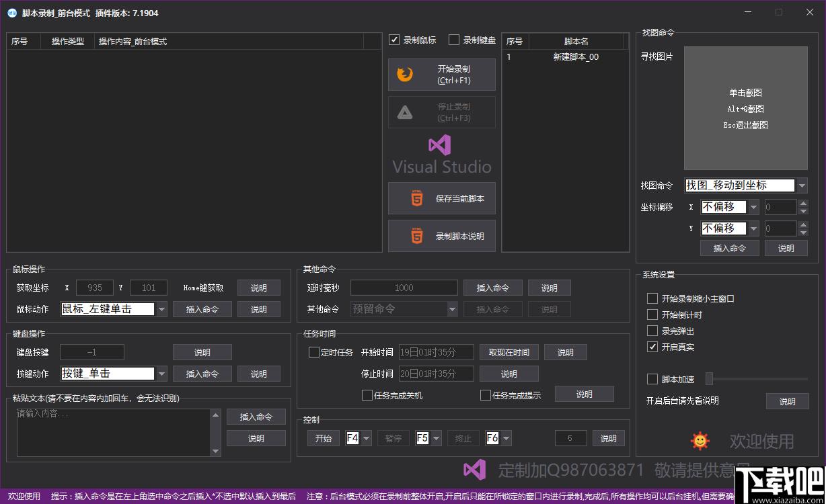Viewport: 826px width, 504px height.
Task: Click 插入命令 beside paste text box
Action: point(256,417)
